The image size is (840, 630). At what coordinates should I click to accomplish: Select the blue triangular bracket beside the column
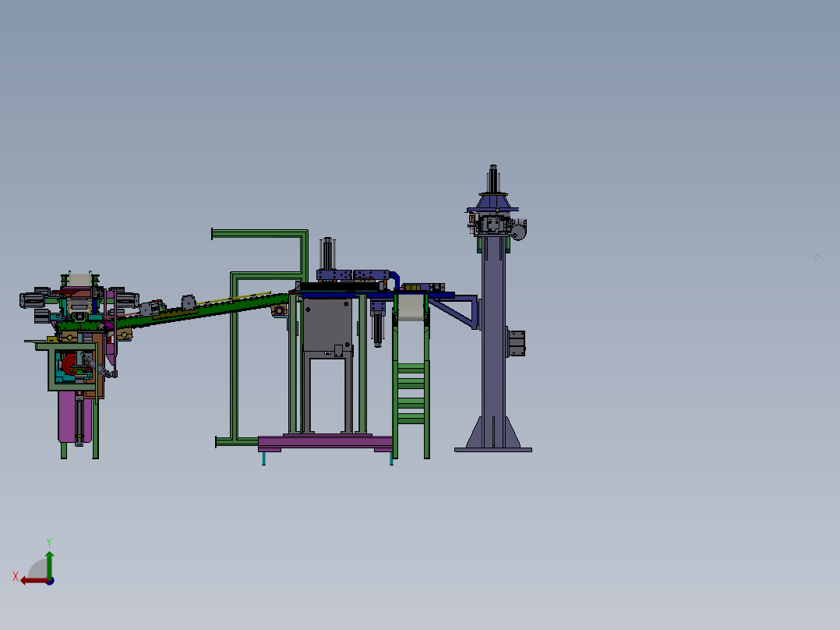click(459, 311)
